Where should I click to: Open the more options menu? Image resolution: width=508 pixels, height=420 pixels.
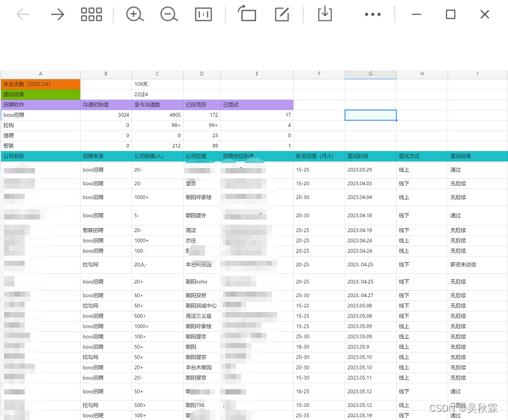click(373, 14)
